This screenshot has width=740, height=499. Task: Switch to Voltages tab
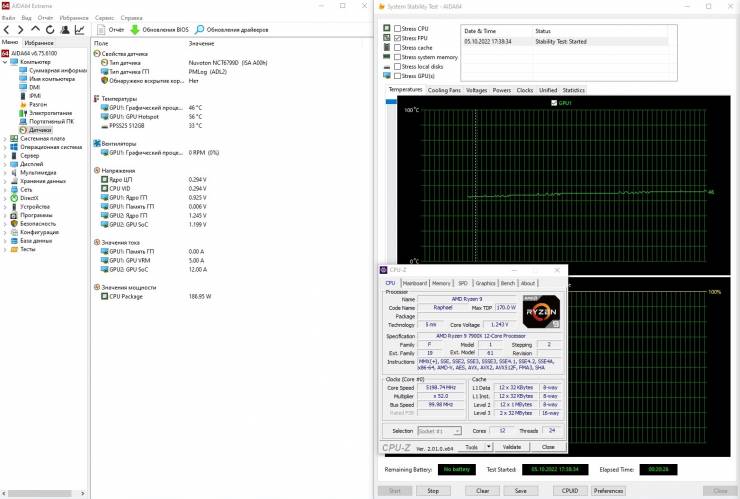coord(476,90)
